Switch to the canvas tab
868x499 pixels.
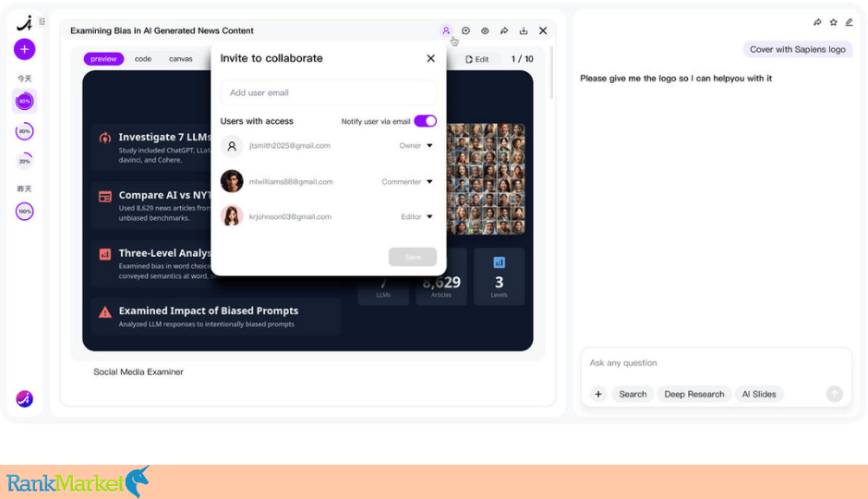[180, 59]
